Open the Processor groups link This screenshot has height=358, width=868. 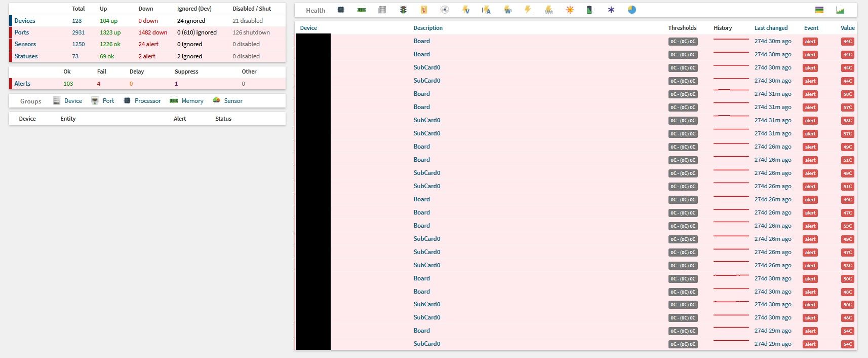pos(148,101)
